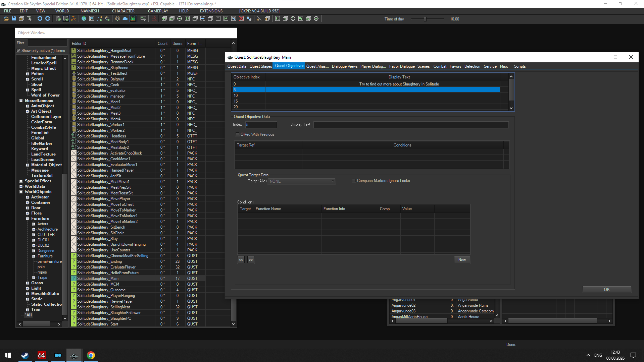Click the open plugin folder icon
The image size is (644, 362).
tap(6, 19)
